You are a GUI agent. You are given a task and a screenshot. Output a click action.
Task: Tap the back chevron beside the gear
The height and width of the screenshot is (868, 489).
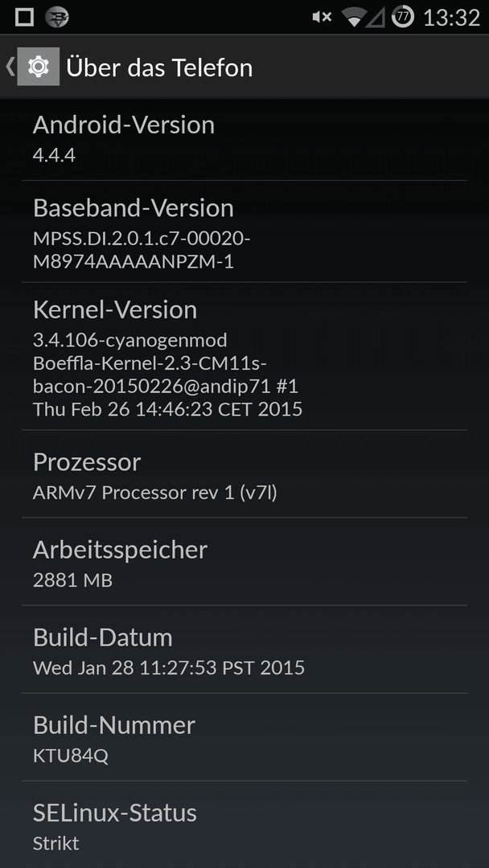click(x=10, y=67)
